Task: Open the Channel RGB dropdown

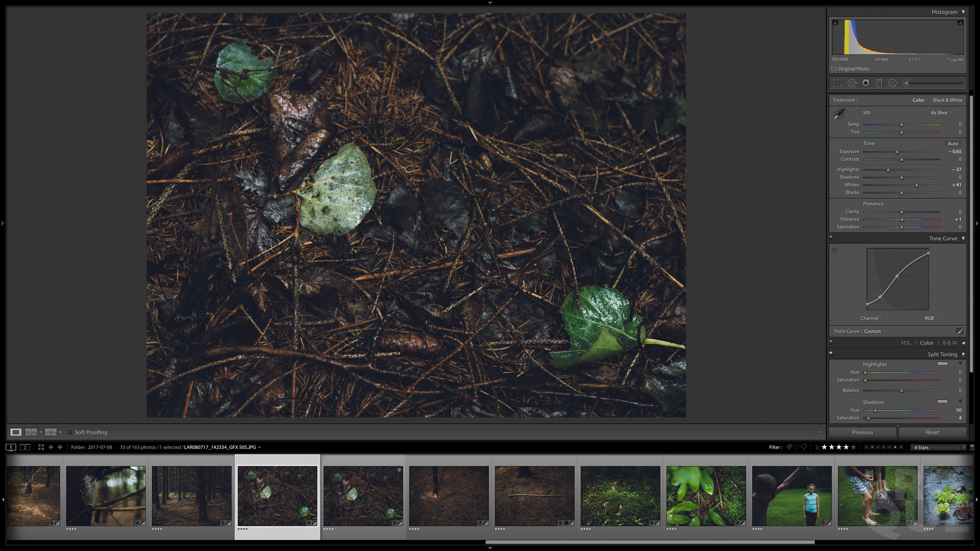Action: (932, 318)
